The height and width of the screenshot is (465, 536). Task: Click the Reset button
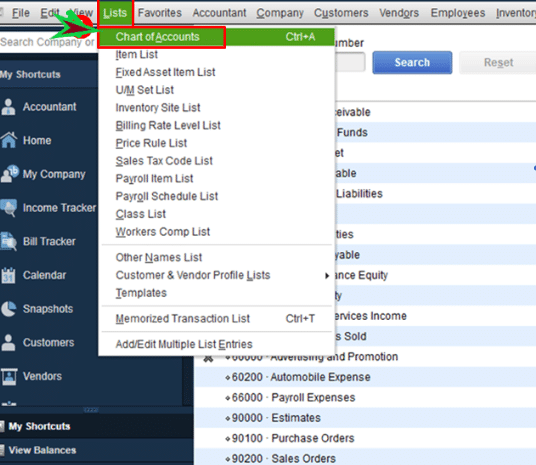[498, 63]
